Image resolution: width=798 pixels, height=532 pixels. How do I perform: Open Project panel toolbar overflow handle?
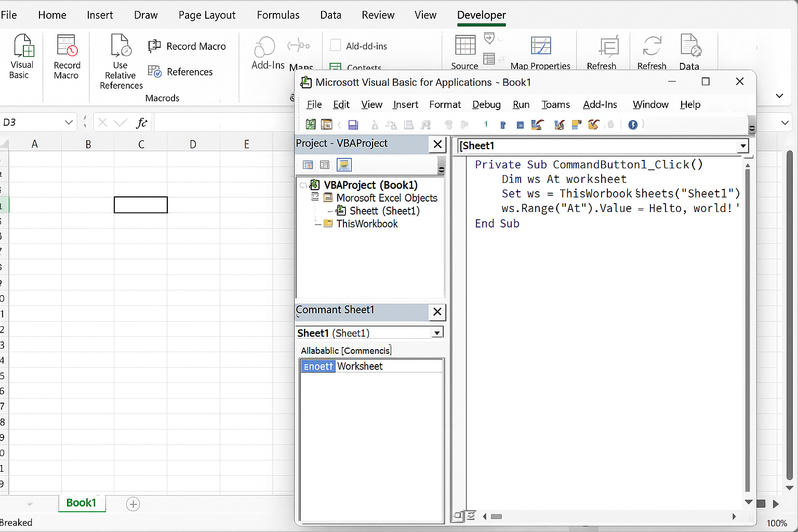coord(442,166)
